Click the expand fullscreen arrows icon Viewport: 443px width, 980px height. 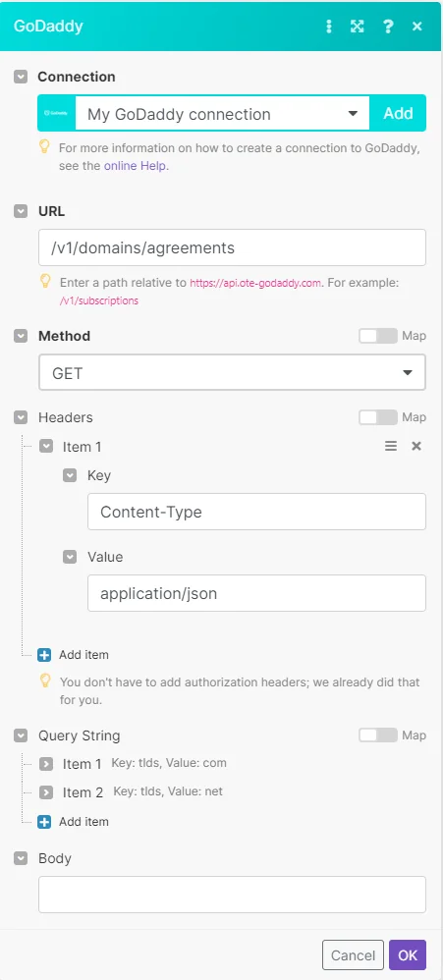click(357, 27)
